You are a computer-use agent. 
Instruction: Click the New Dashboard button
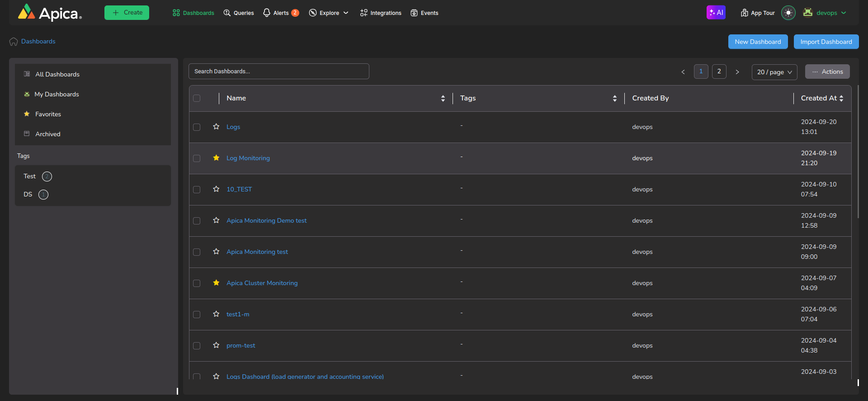click(x=758, y=42)
